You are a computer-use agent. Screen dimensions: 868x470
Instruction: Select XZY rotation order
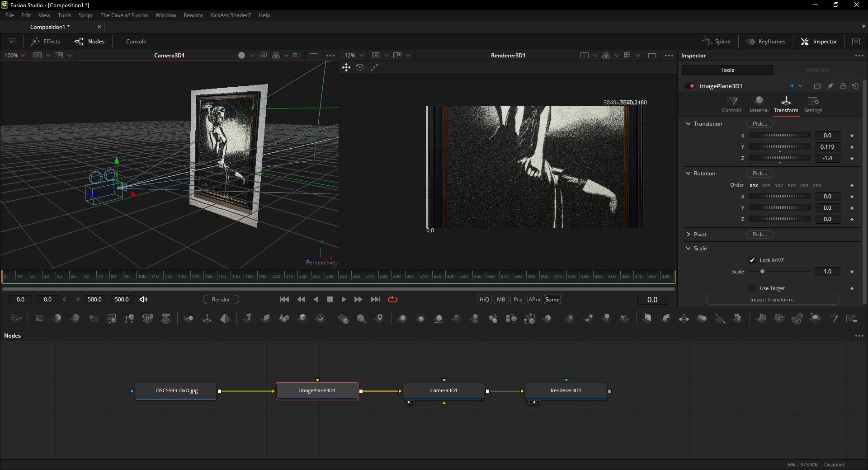[x=766, y=185]
